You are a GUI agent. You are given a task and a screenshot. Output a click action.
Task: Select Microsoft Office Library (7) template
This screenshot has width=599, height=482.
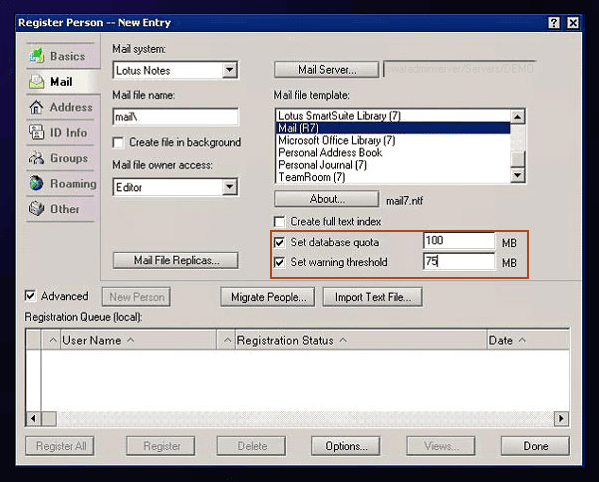tap(393, 140)
